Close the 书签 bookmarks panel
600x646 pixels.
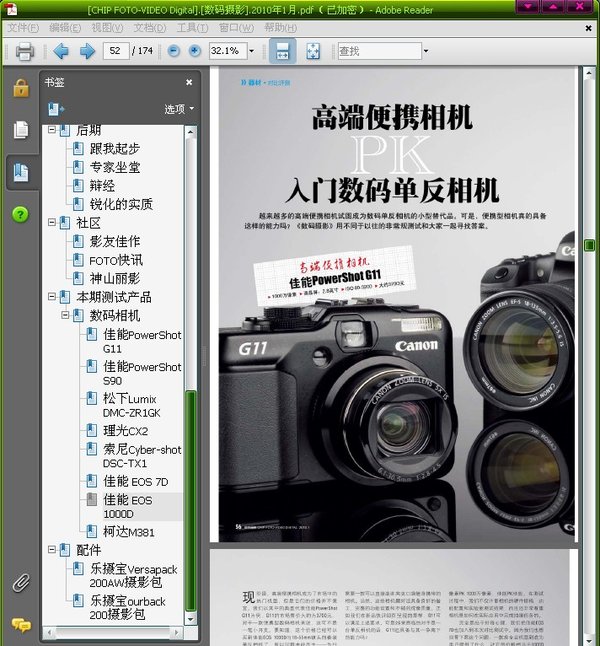point(189,82)
